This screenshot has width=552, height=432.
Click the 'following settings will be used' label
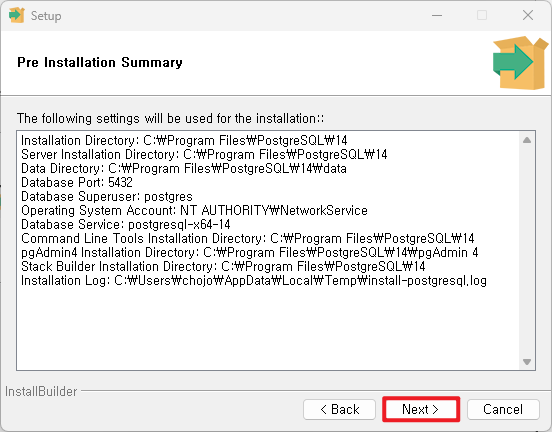(170, 119)
